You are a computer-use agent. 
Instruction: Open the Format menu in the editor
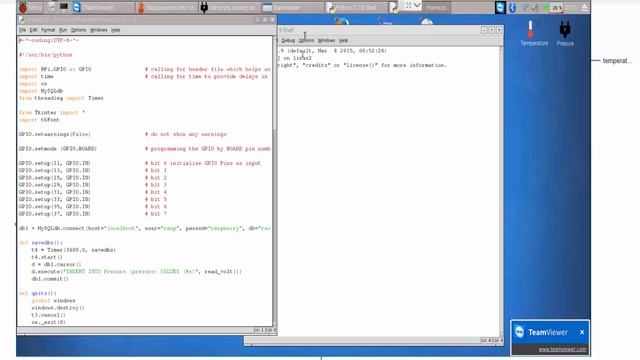48,30
